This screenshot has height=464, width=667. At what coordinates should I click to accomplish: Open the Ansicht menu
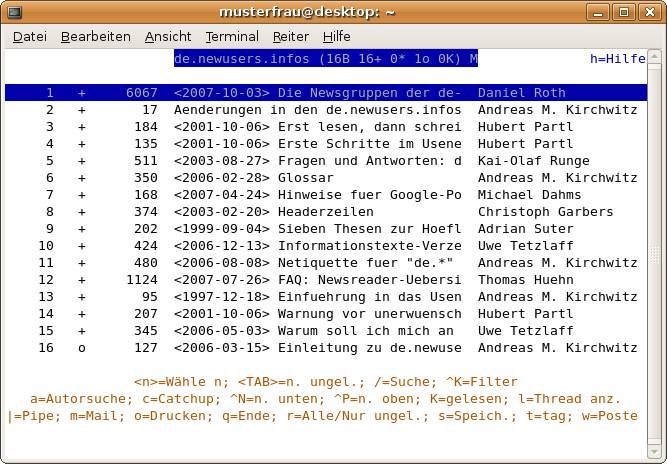(168, 36)
